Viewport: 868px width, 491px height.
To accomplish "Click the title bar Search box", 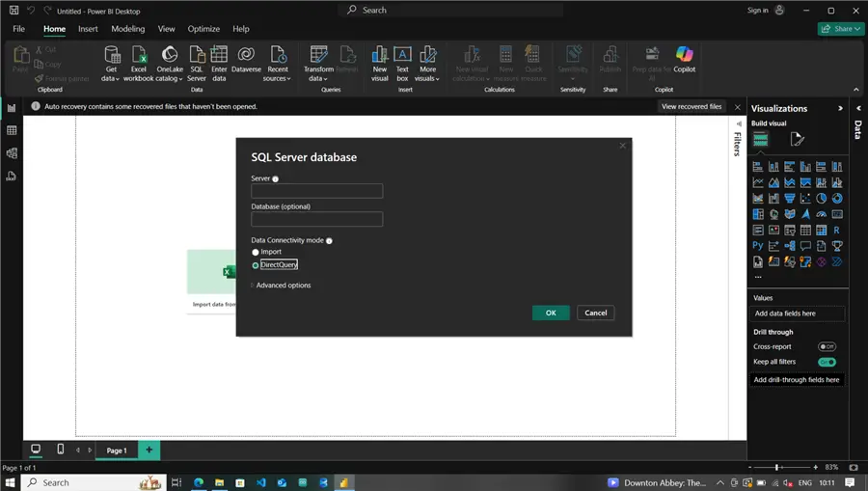I will (450, 10).
